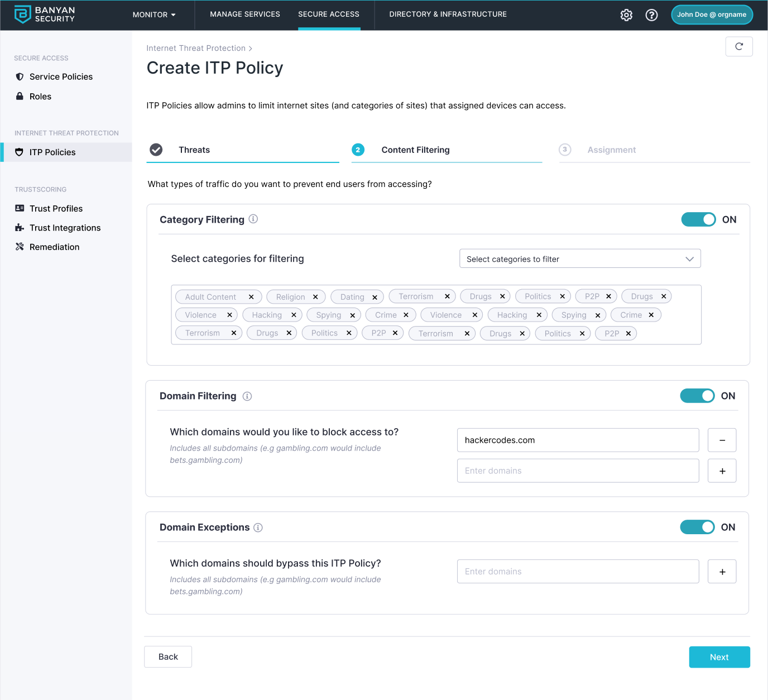Click the refresh icon button

click(x=739, y=46)
